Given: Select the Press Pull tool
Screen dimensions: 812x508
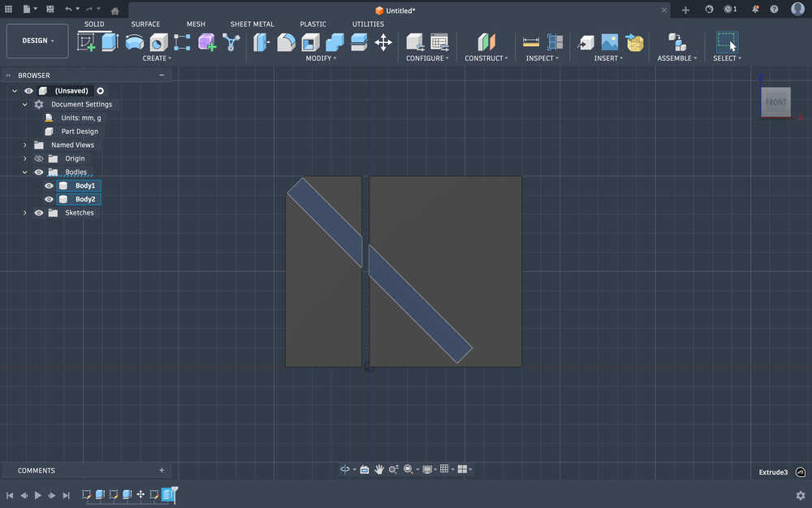Looking at the screenshot, I should tap(261, 42).
